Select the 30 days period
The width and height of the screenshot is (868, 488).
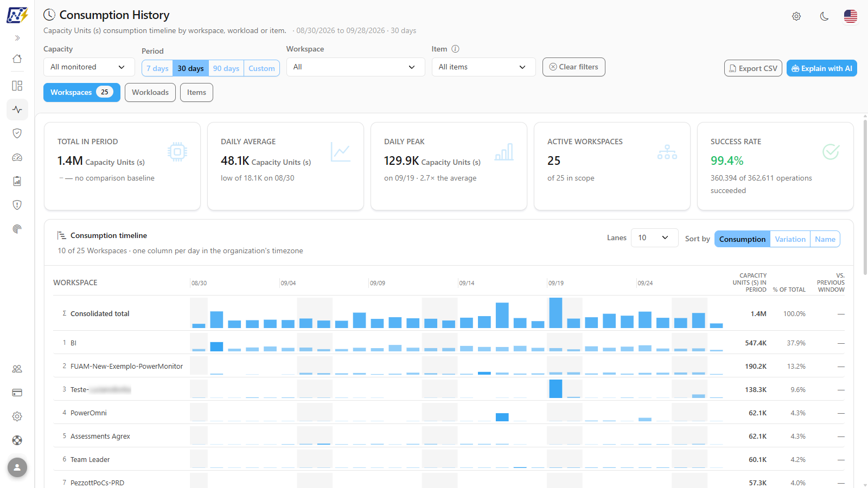pyautogui.click(x=190, y=68)
